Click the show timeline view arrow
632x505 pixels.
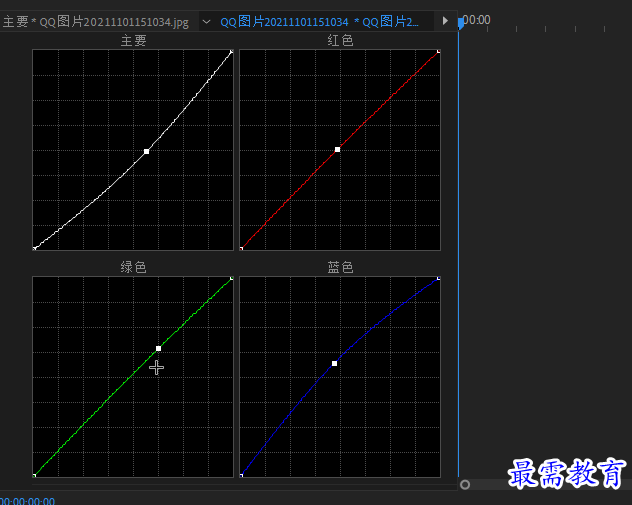(x=445, y=21)
